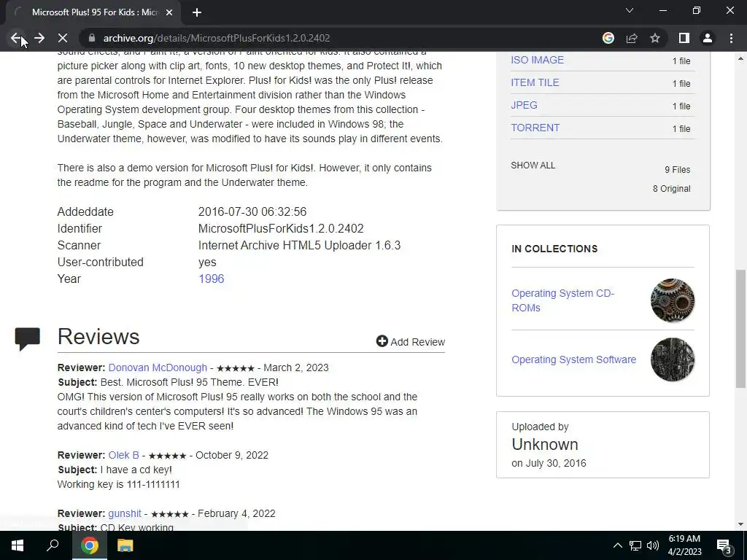
Task: Click the Addeddate value 2016-07-30 06:32:56
Action: [x=252, y=212]
